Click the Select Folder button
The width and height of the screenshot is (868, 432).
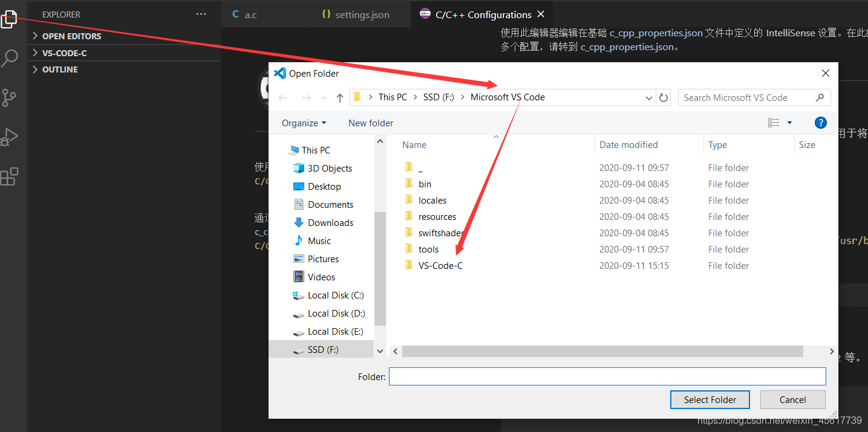click(710, 399)
